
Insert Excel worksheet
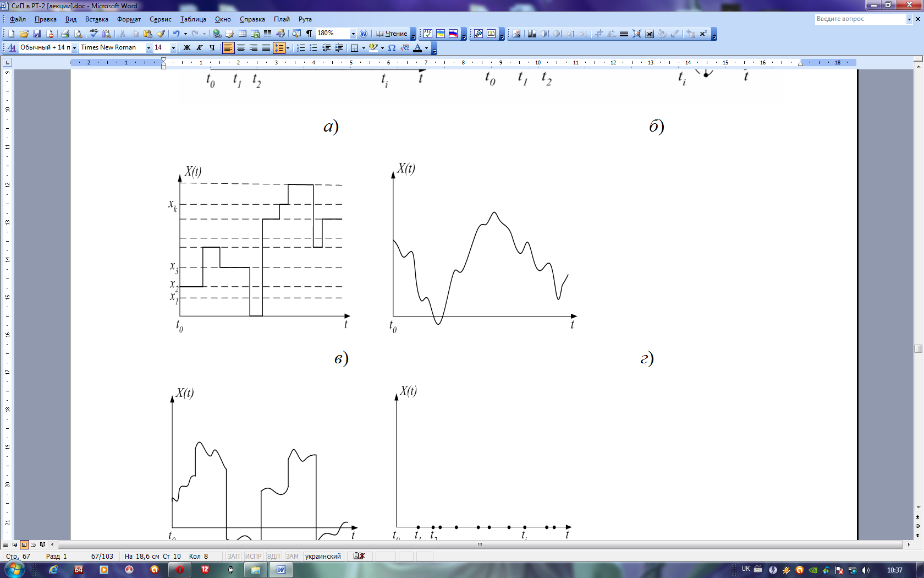pyautogui.click(x=255, y=34)
